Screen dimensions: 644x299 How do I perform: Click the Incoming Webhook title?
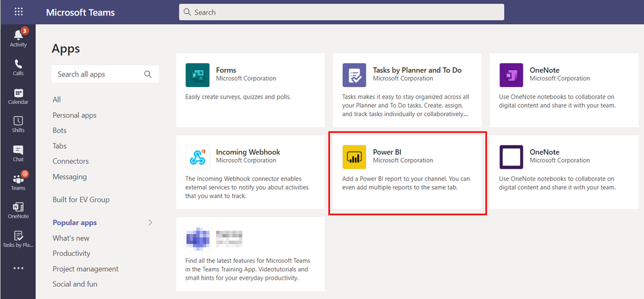[248, 152]
